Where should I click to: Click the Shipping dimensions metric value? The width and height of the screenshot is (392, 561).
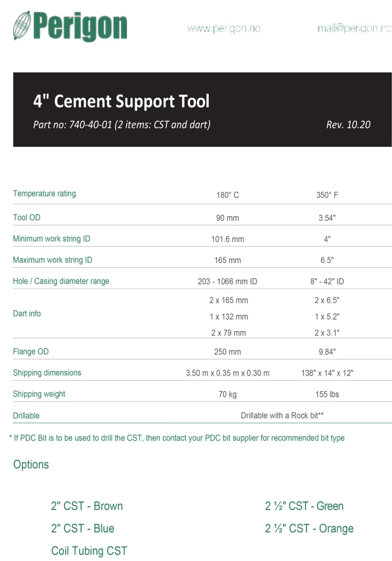point(227,373)
